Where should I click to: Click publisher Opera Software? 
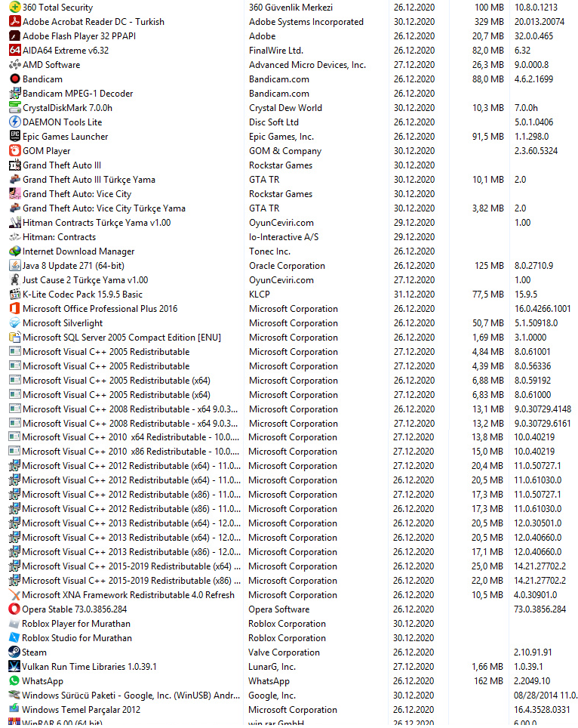278,609
